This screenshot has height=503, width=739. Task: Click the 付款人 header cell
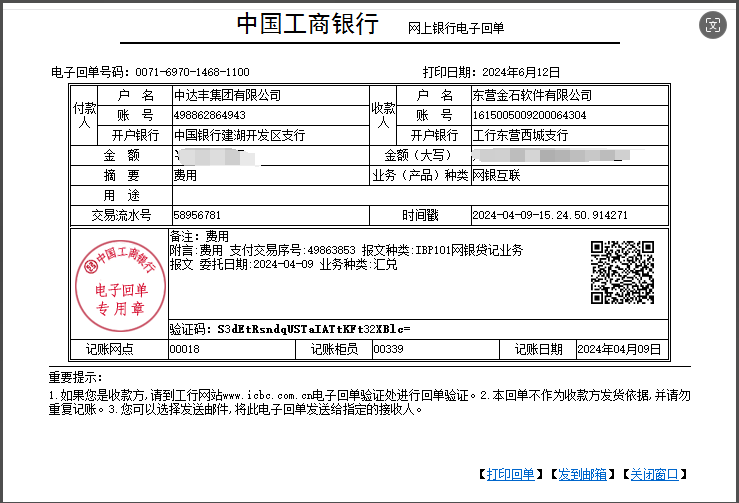tap(84, 115)
